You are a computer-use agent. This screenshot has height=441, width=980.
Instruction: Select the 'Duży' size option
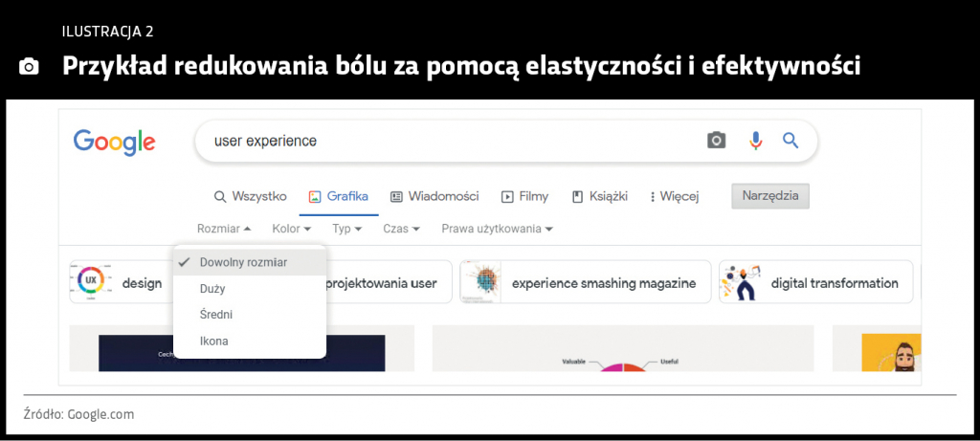(x=250, y=289)
